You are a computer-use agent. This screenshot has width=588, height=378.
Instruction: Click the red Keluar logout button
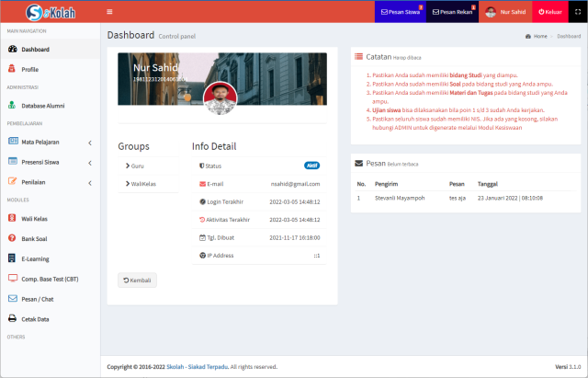tap(548, 12)
